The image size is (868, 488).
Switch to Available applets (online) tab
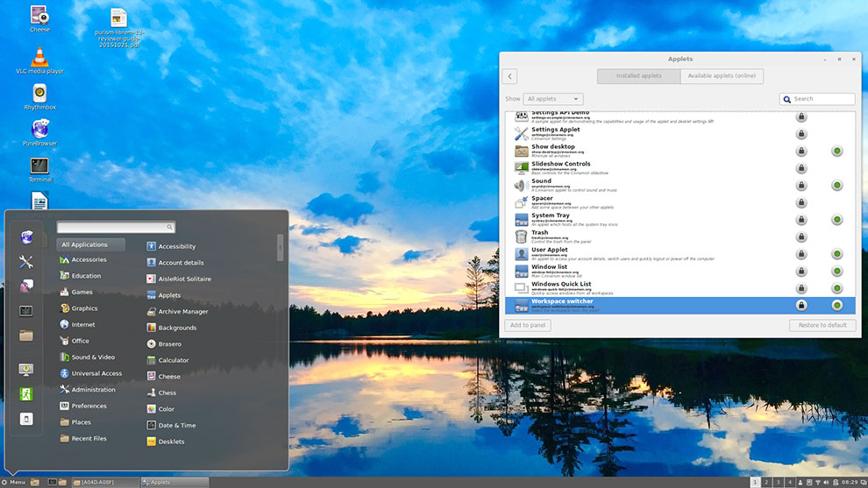coord(722,76)
